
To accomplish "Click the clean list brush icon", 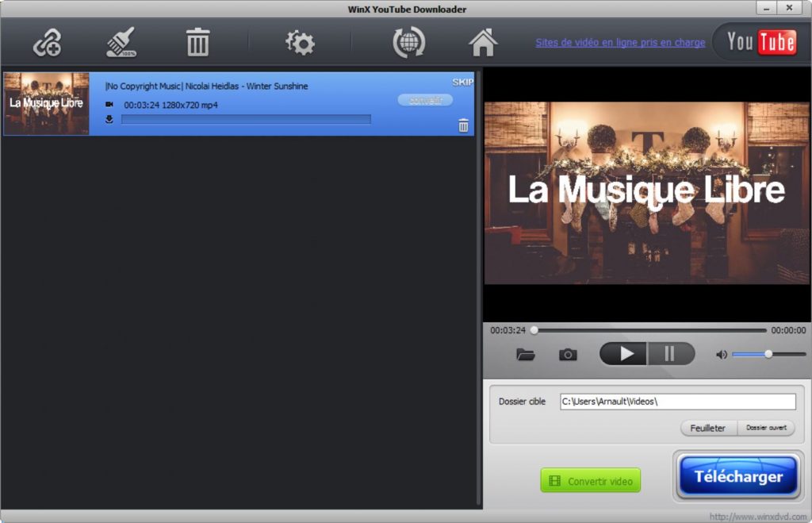I will point(121,43).
